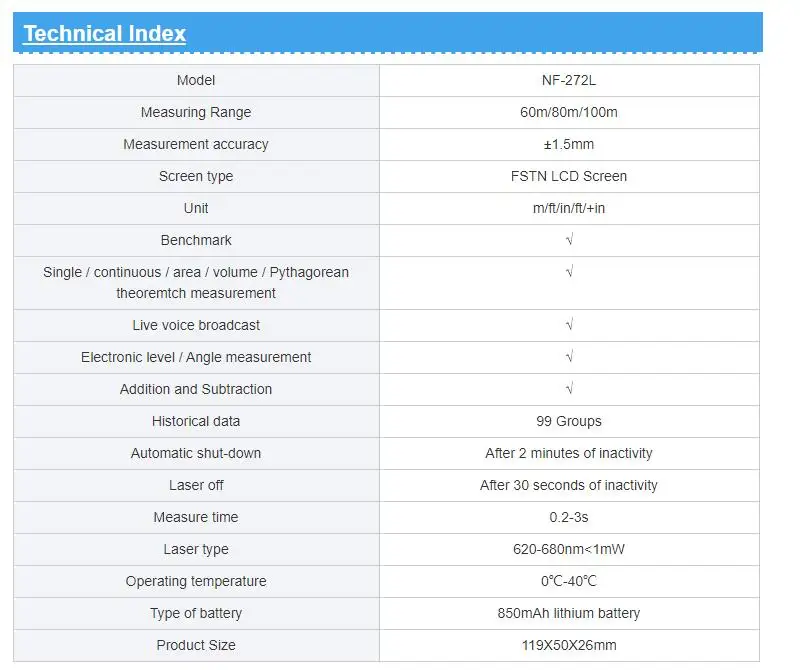Viewport: 800px width, 670px height.
Task: Click the Measuring Range label cell
Action: (x=196, y=112)
